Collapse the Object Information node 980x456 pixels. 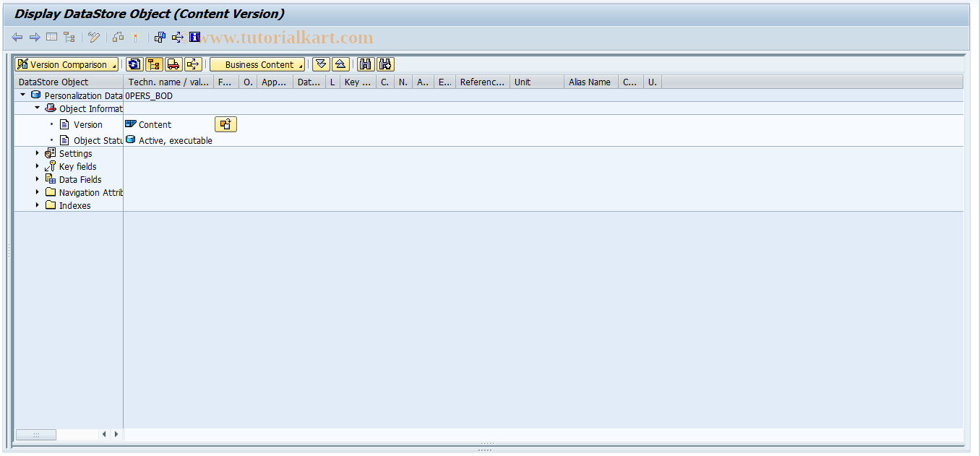pyautogui.click(x=37, y=108)
